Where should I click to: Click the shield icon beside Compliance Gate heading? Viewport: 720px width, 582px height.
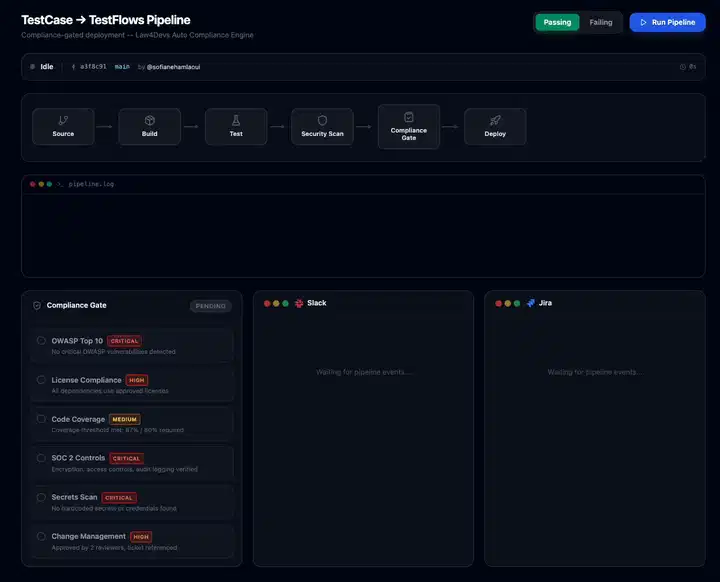(x=37, y=306)
